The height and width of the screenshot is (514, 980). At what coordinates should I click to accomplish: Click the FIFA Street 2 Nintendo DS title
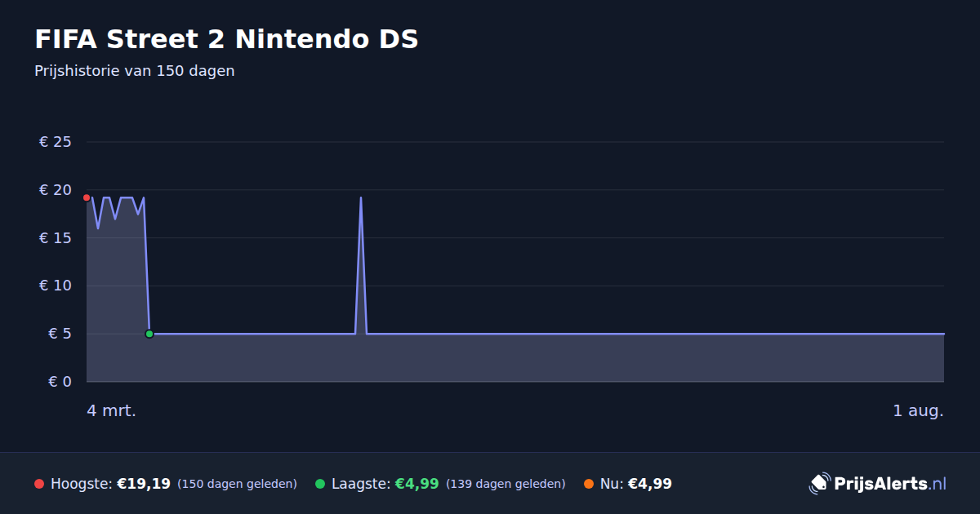(226, 39)
